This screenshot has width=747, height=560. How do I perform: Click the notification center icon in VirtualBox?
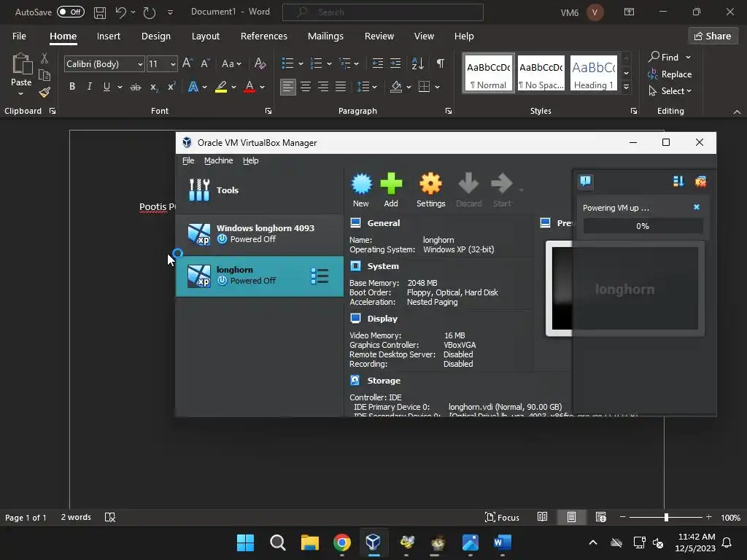click(586, 182)
